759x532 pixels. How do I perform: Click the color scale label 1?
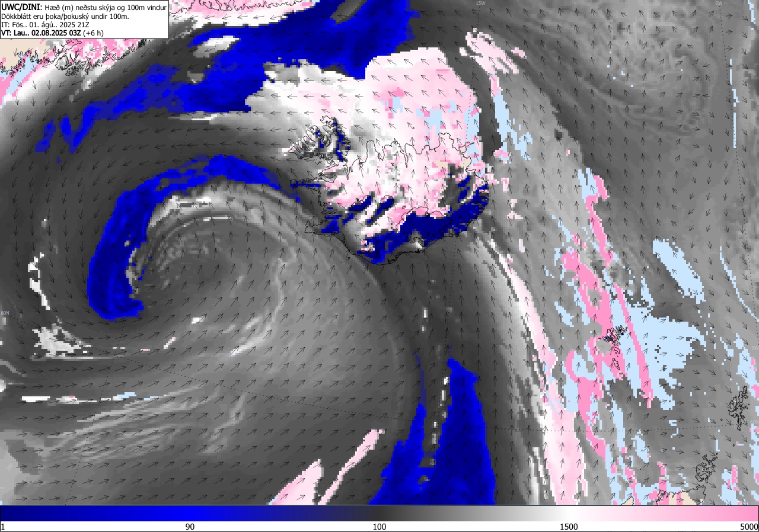[3, 527]
